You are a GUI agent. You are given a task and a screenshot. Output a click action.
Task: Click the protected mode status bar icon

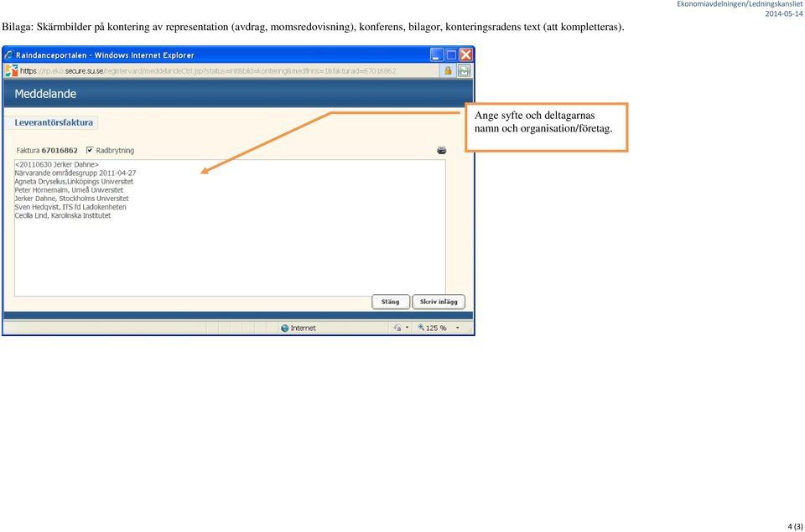(x=397, y=328)
